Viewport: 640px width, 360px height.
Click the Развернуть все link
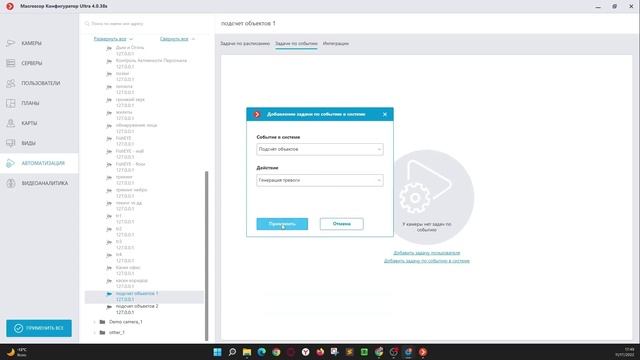[x=110, y=39]
